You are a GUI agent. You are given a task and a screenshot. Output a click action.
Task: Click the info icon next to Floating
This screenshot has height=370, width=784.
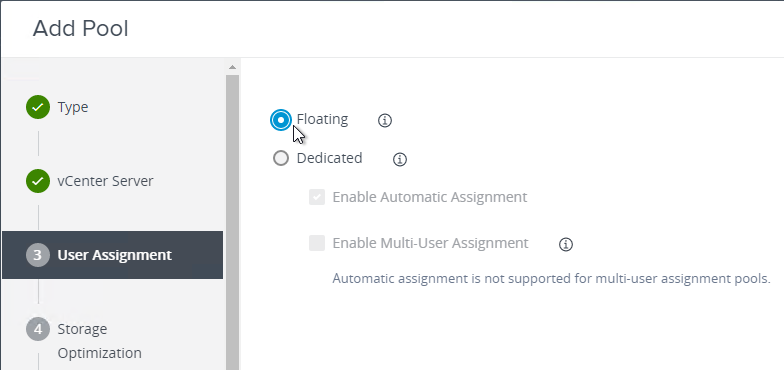(x=384, y=120)
